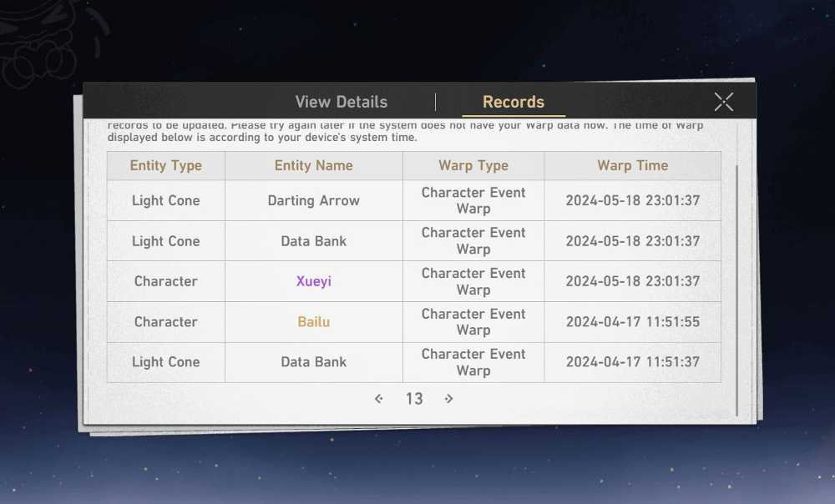
Task: Click Character type in the Bailu row
Action: [x=165, y=321]
